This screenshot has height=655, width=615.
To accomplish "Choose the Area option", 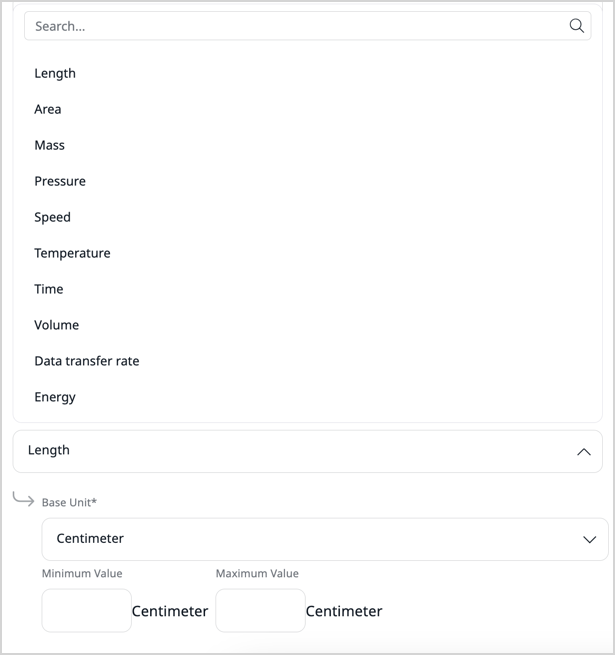I will click(x=48, y=109).
